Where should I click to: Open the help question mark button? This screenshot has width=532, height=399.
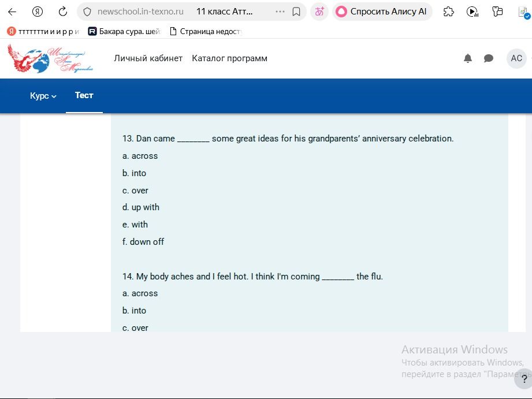pyautogui.click(x=524, y=379)
